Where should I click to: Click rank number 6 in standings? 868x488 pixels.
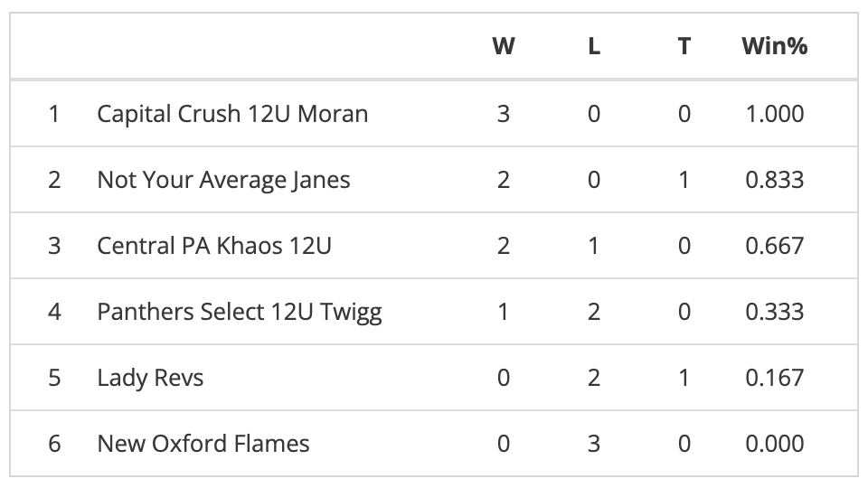coord(54,444)
